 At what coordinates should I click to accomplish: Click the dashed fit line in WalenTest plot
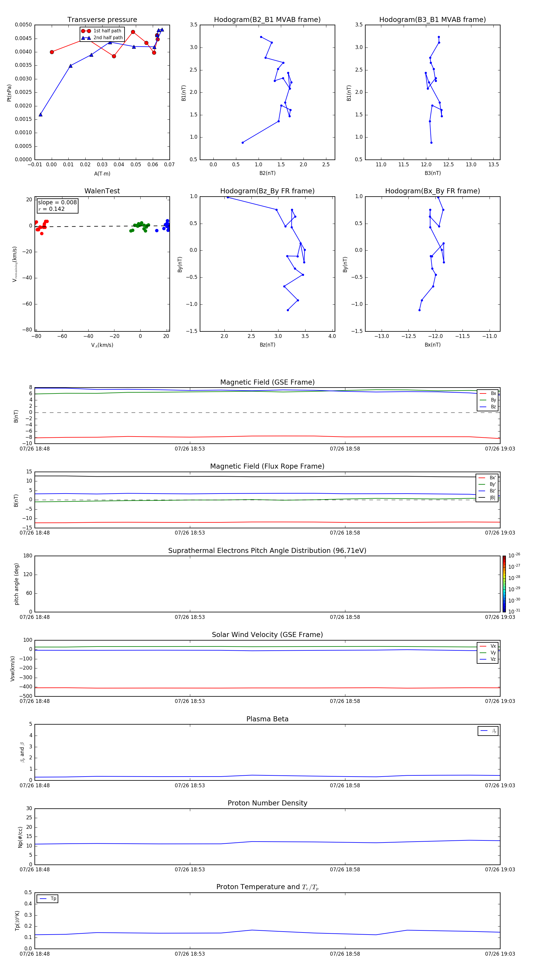click(102, 226)
